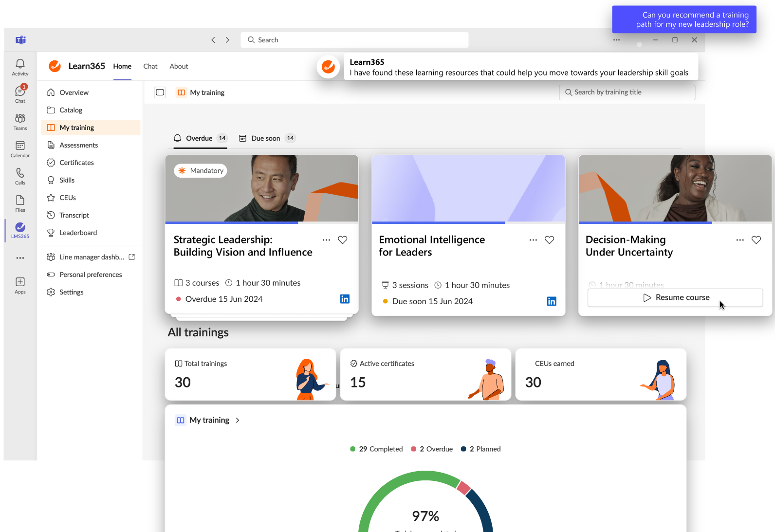The height and width of the screenshot is (532, 775).
Task: Favorite Emotional Intelligence for Leaders course
Action: click(549, 240)
